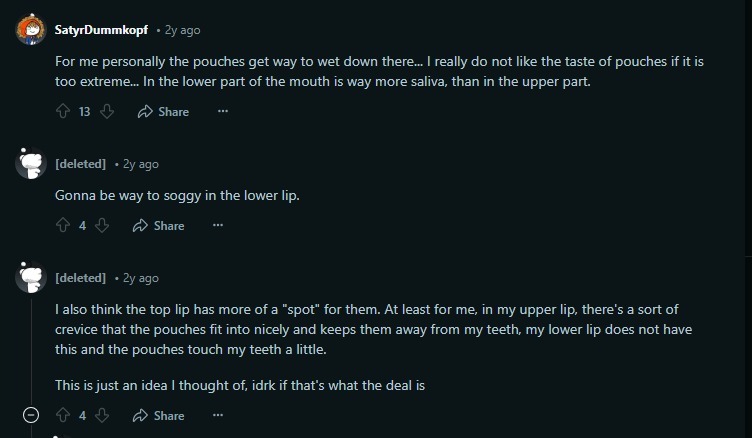This screenshot has width=752, height=438.
Task: Click SatyrDummkopf's avatar image
Action: [31, 30]
